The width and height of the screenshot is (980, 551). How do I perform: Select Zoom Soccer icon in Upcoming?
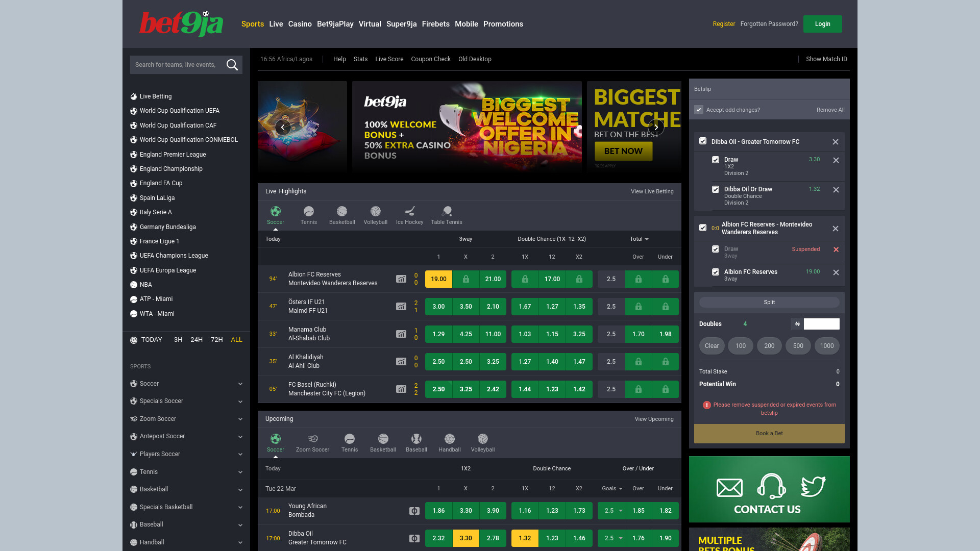pyautogui.click(x=313, y=439)
